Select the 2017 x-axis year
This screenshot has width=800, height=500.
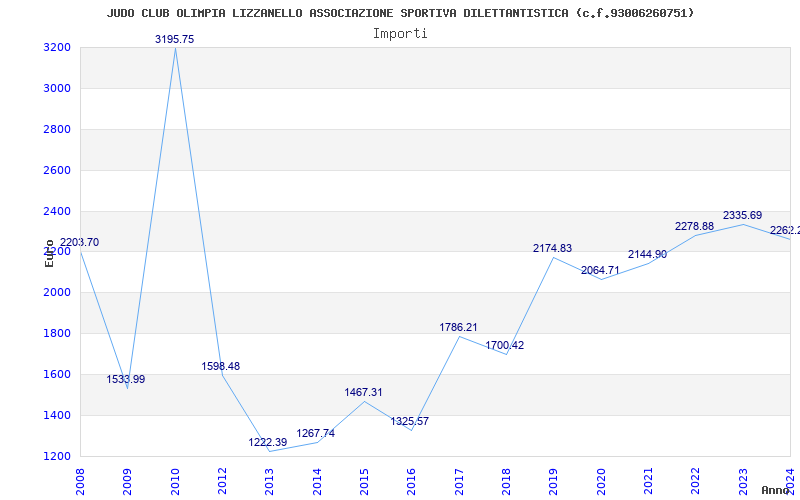click(x=459, y=482)
